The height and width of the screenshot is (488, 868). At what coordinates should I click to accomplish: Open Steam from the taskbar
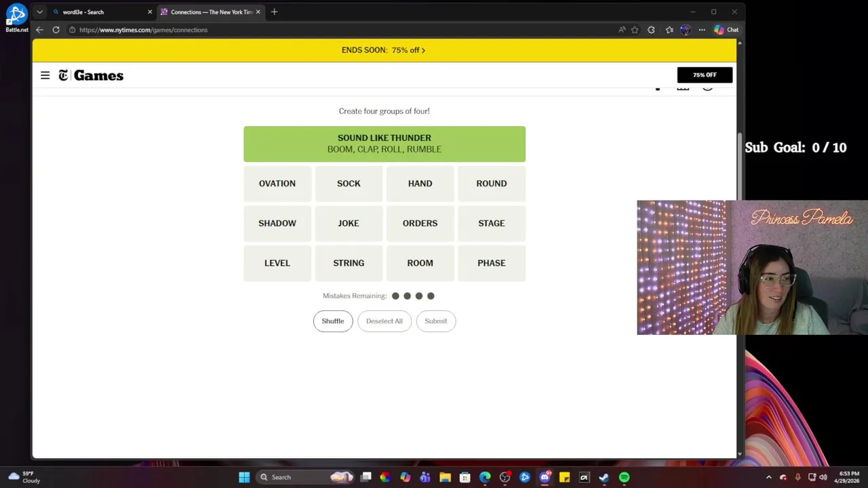click(604, 477)
